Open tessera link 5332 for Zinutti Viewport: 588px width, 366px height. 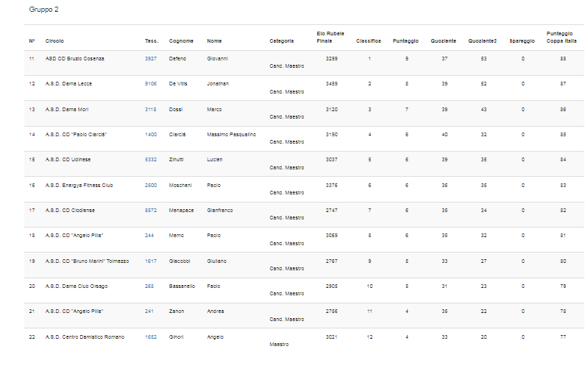click(151, 160)
